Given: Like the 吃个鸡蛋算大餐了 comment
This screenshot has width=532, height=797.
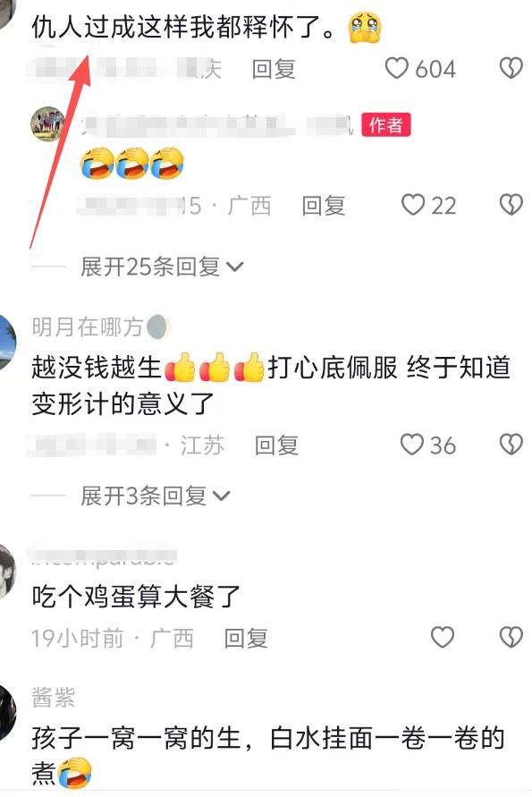Looking at the screenshot, I should (x=442, y=638).
